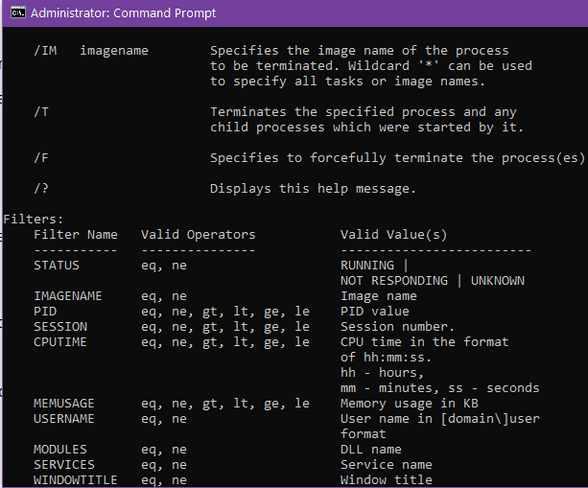Click 'to specify all tasks' line
Viewport: 588px width, 488px height.
(348, 81)
